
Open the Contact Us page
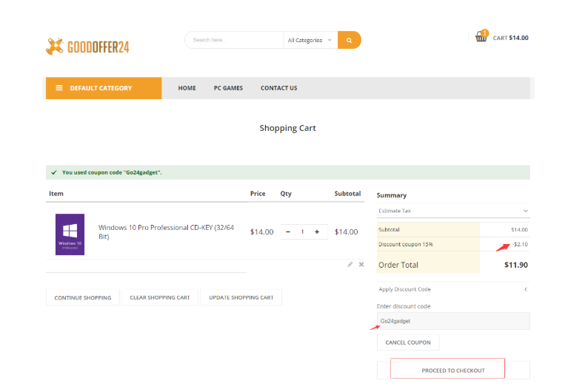pyautogui.click(x=278, y=88)
